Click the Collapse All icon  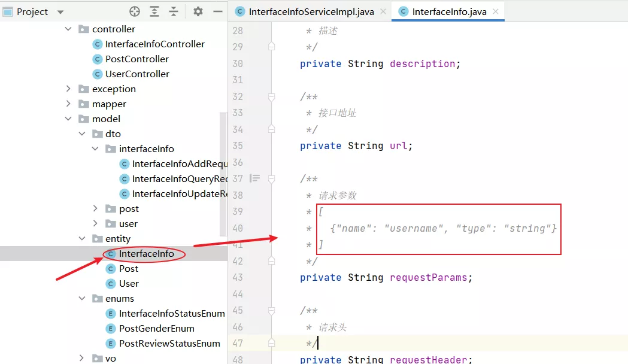(x=174, y=11)
